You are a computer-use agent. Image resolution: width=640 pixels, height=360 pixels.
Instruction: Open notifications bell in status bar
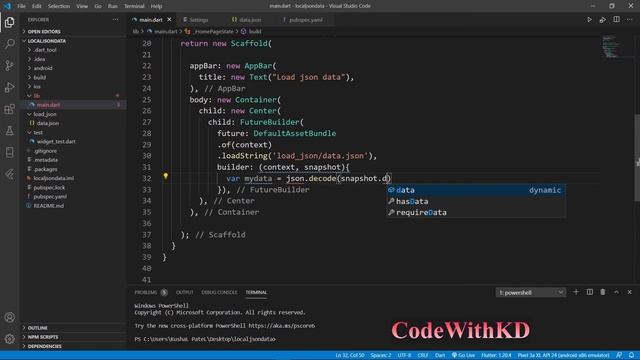click(631, 355)
